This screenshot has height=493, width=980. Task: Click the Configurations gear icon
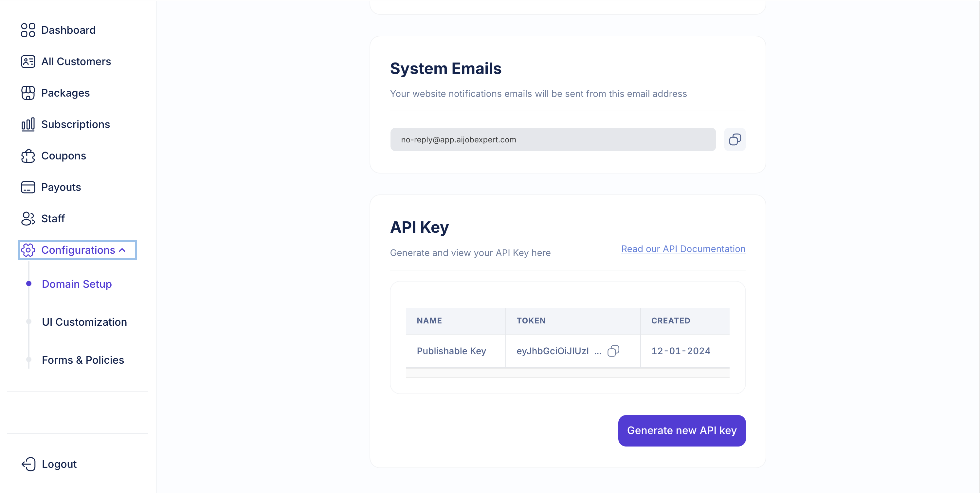coord(28,250)
